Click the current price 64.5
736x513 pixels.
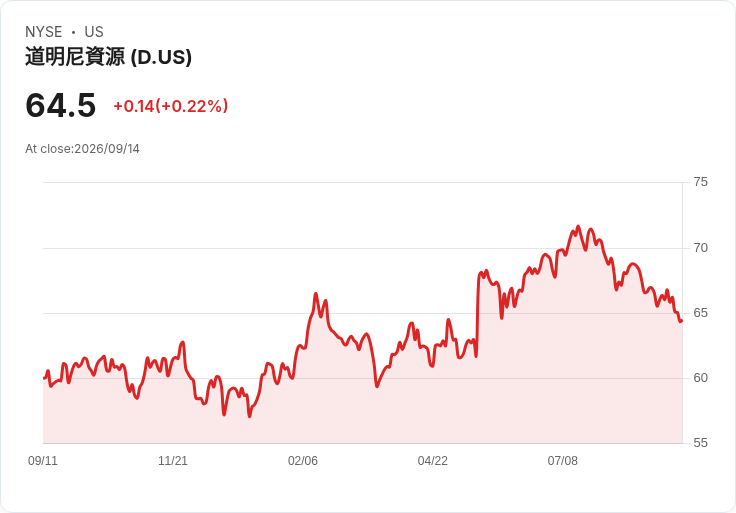point(61,105)
